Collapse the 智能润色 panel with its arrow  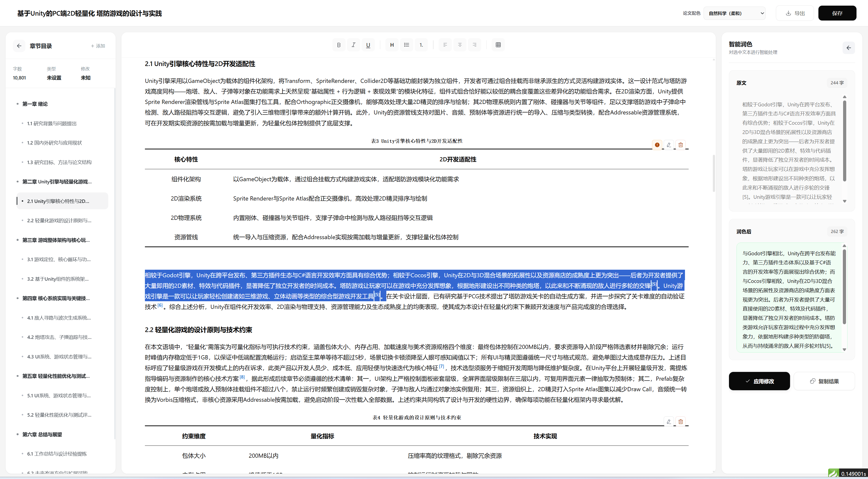(849, 48)
